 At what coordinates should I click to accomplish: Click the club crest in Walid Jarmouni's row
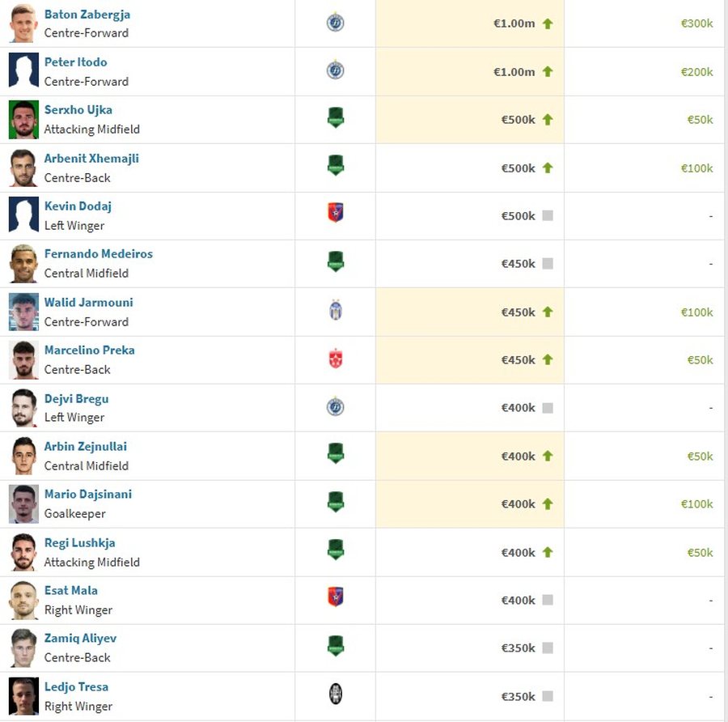tap(335, 310)
